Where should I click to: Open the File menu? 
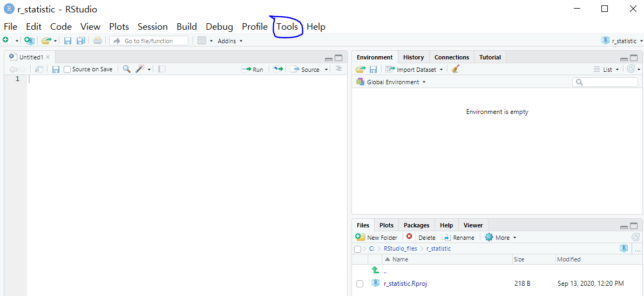click(x=11, y=26)
